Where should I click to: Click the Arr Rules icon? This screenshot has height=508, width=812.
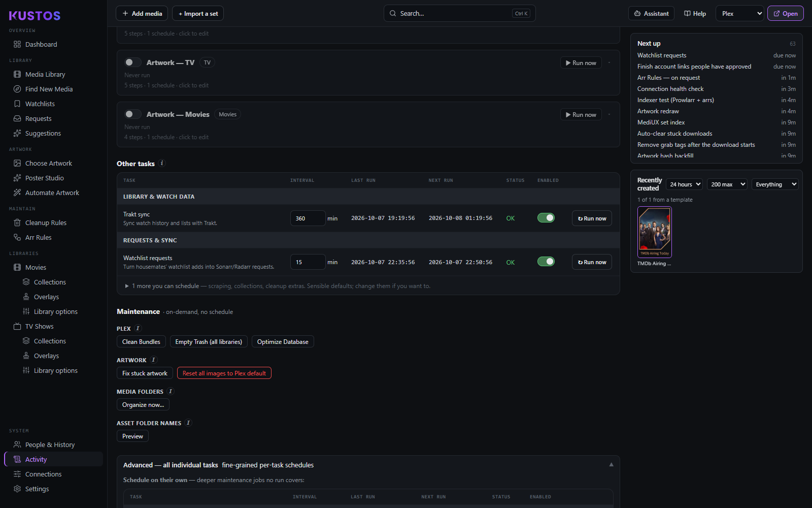(x=17, y=237)
